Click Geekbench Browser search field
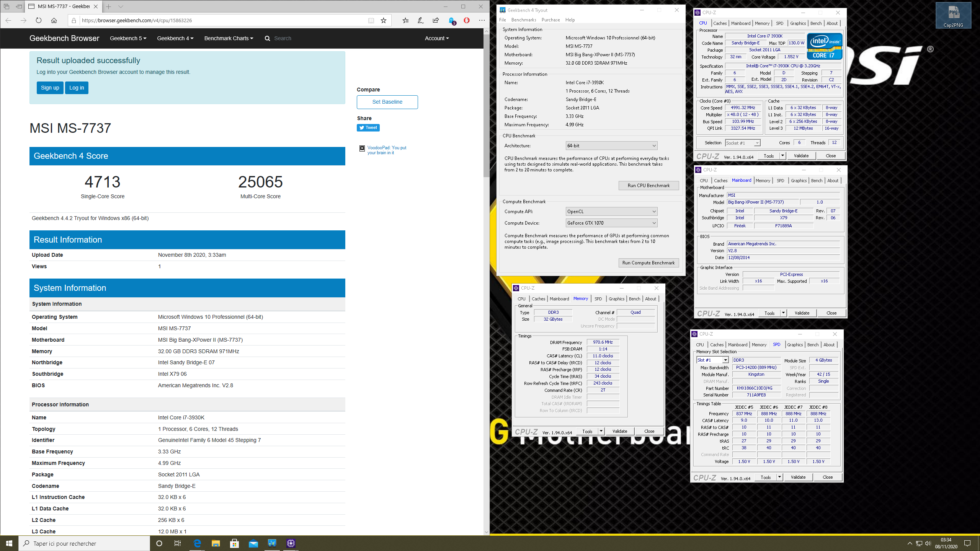Screen dimensions: 980x551 coord(283,38)
